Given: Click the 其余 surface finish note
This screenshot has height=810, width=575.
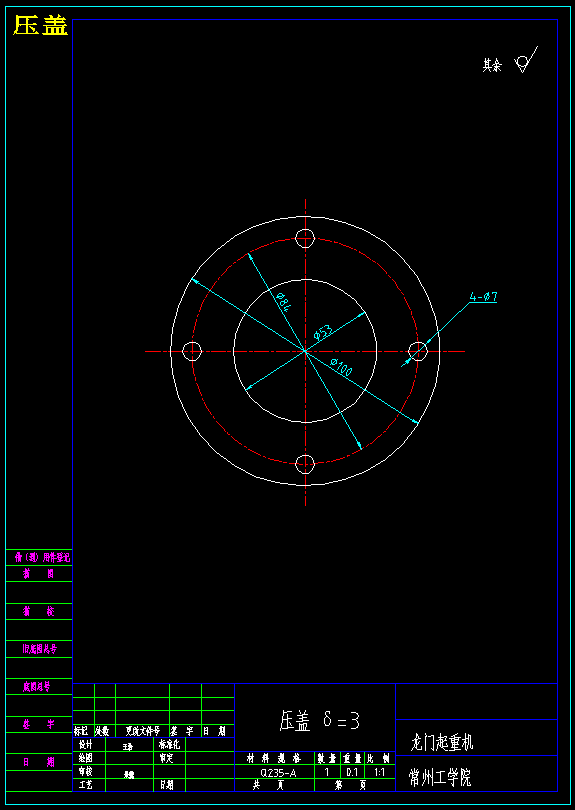Looking at the screenshot, I should pyautogui.click(x=492, y=66).
